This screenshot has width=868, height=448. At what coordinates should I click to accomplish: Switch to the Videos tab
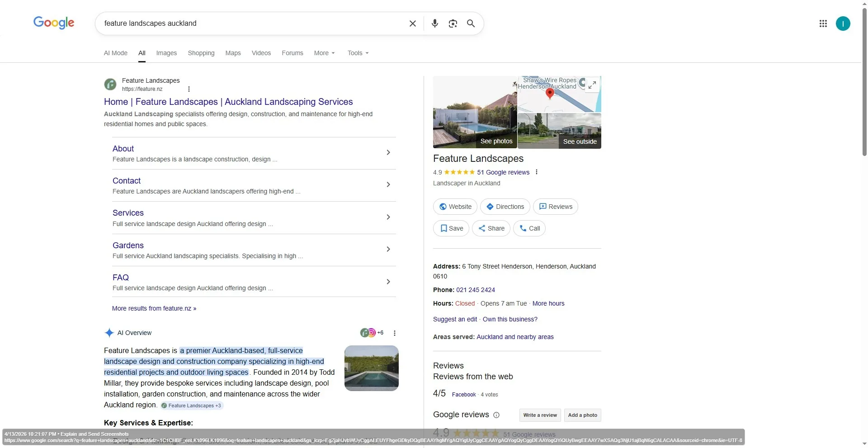click(261, 53)
